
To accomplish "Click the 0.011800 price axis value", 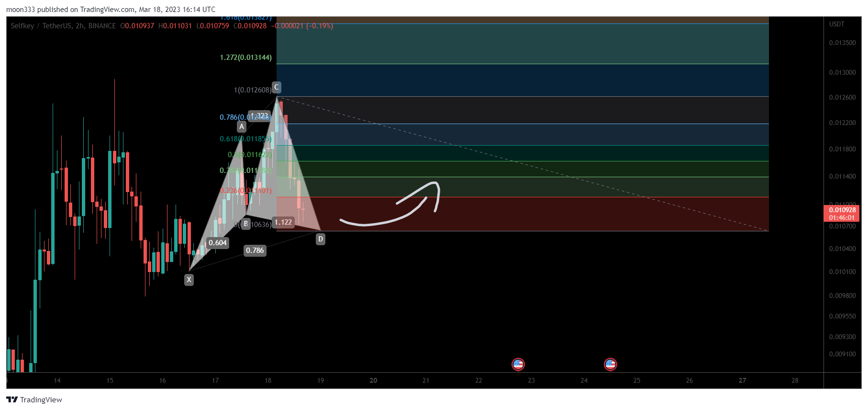I will pos(843,149).
